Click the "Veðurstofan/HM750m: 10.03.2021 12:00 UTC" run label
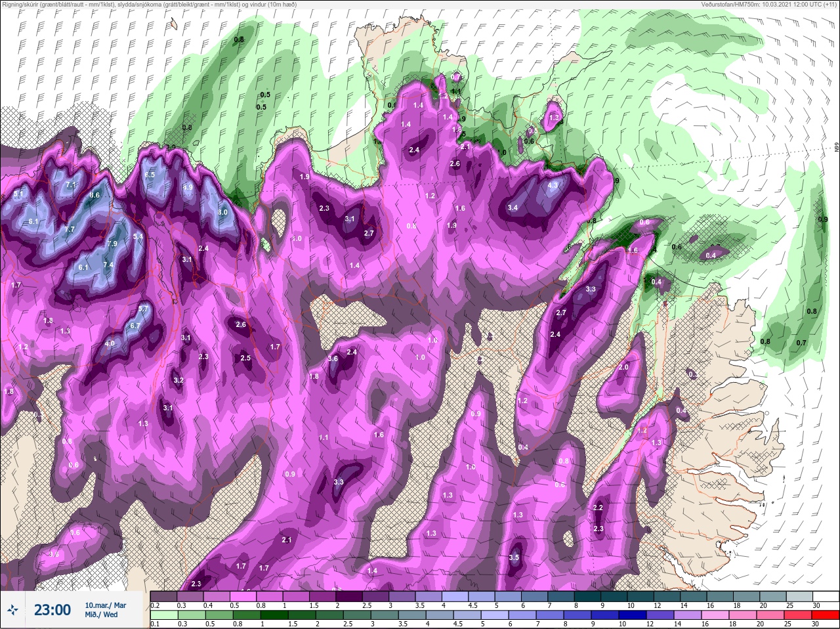Viewport: 840px width, 629px height. 770,5
